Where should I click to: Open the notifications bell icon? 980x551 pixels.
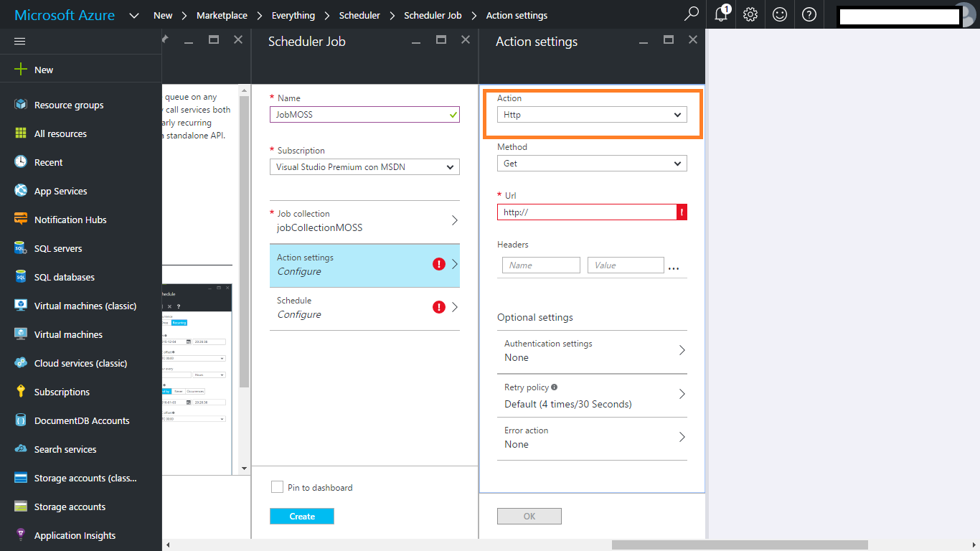721,14
